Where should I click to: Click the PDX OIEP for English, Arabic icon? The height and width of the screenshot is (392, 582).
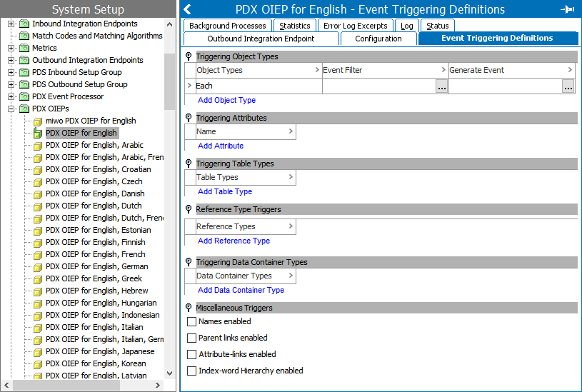(x=37, y=146)
